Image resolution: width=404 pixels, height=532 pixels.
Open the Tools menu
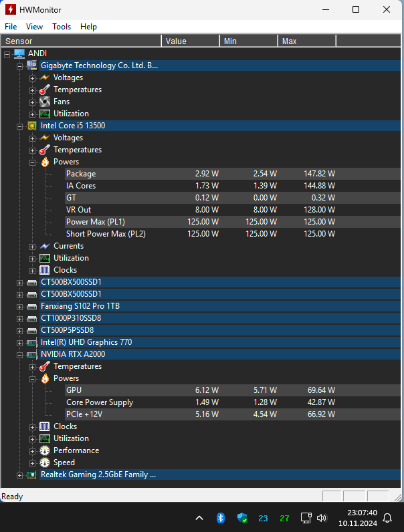point(62,27)
